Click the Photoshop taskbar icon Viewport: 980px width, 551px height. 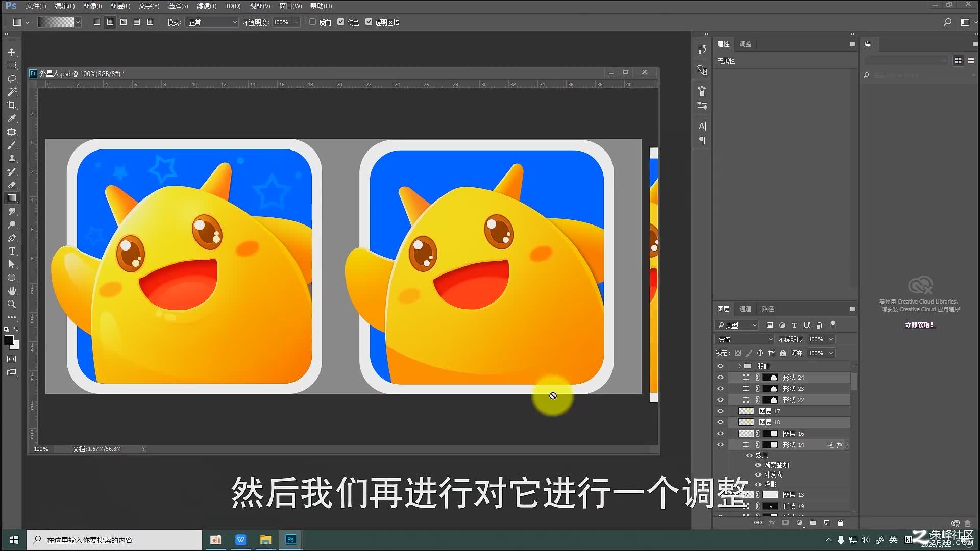[291, 540]
